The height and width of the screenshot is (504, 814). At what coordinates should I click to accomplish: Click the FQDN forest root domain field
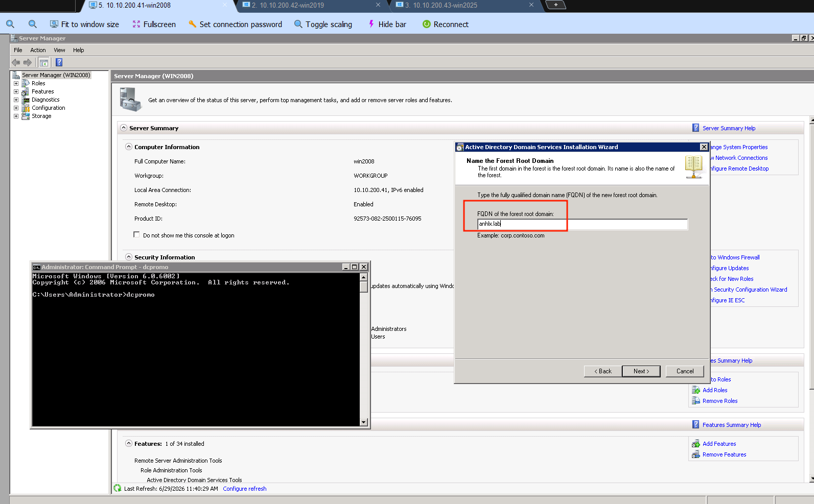pyautogui.click(x=583, y=224)
